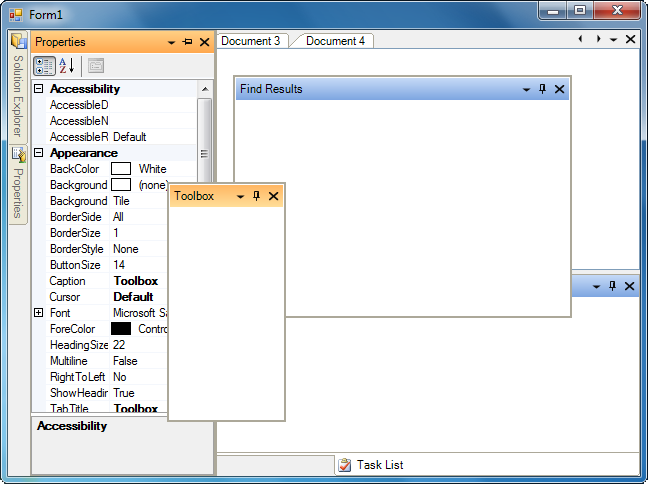648x484 pixels.
Task: Click the Property Pages icon
Action: click(x=96, y=66)
